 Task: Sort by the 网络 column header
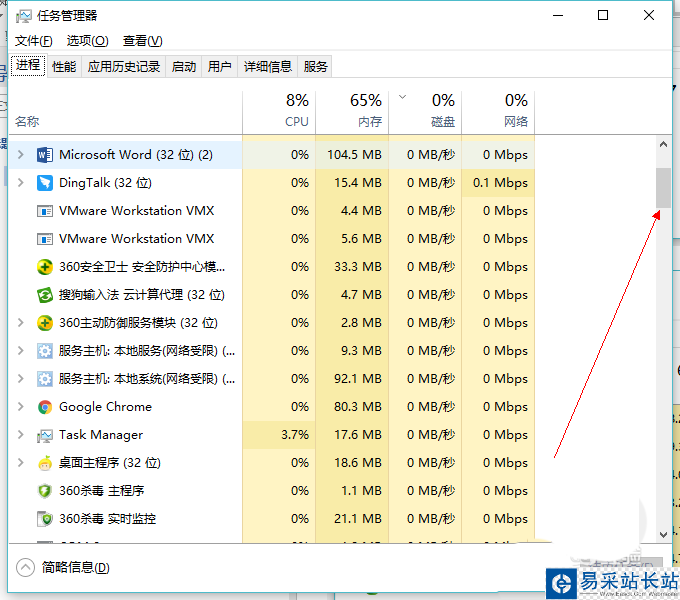click(498, 112)
